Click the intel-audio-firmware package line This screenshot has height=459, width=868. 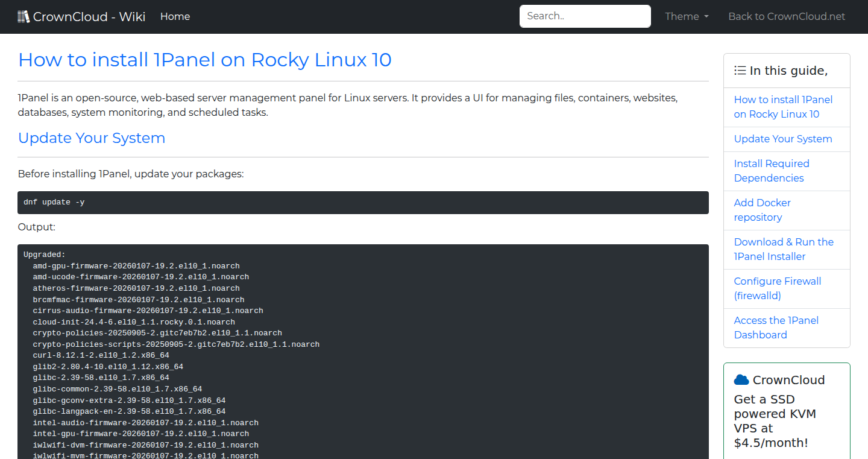[146, 423]
